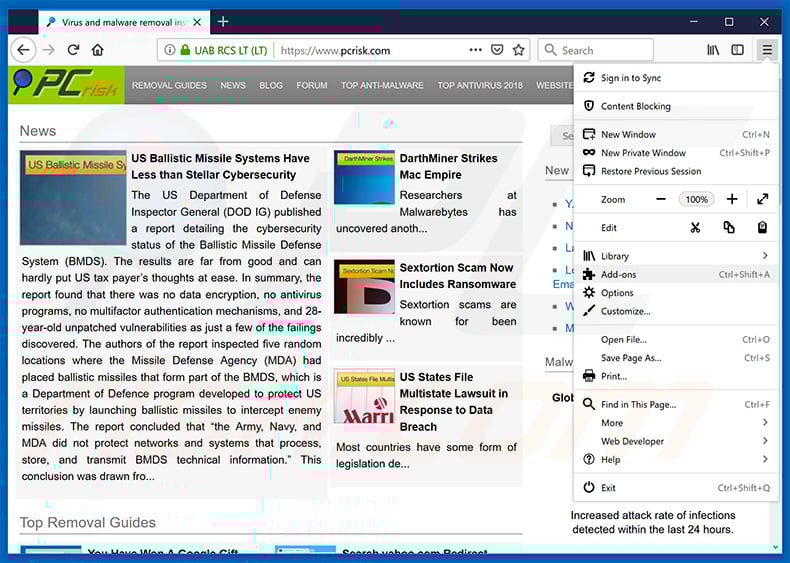Toggle the sidebar view icon

pyautogui.click(x=737, y=50)
